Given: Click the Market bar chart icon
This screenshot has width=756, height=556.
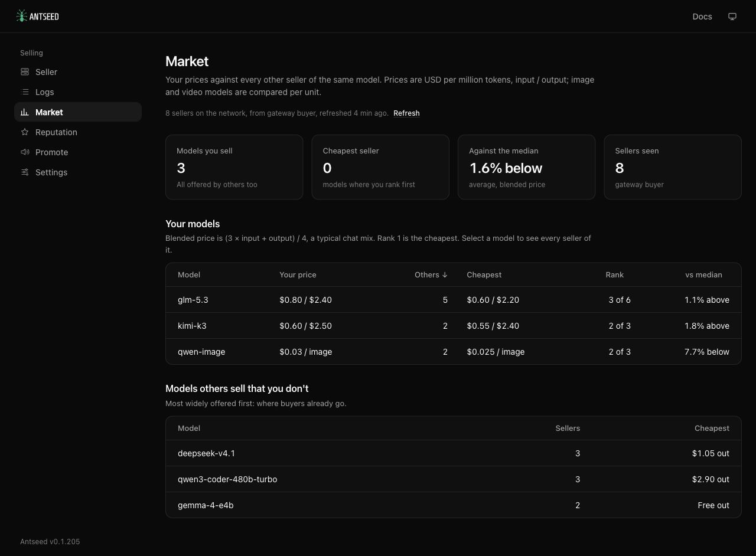Looking at the screenshot, I should 25,112.
